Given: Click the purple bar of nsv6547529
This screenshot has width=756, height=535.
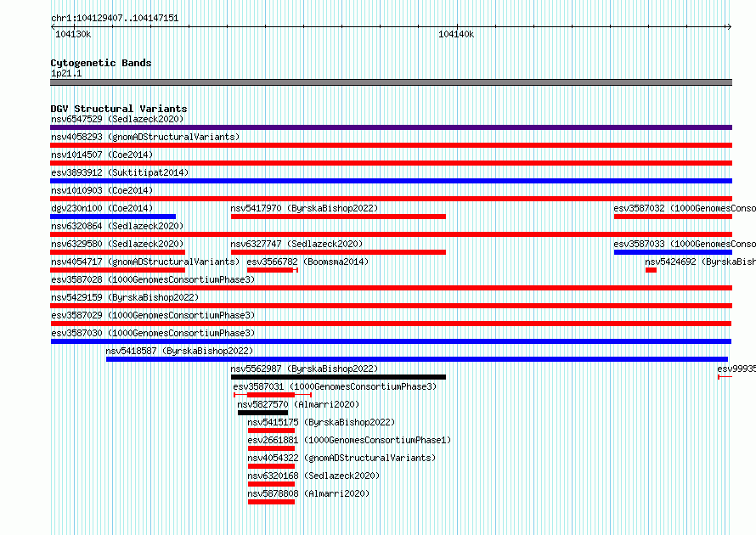Looking at the screenshot, I should [391, 127].
